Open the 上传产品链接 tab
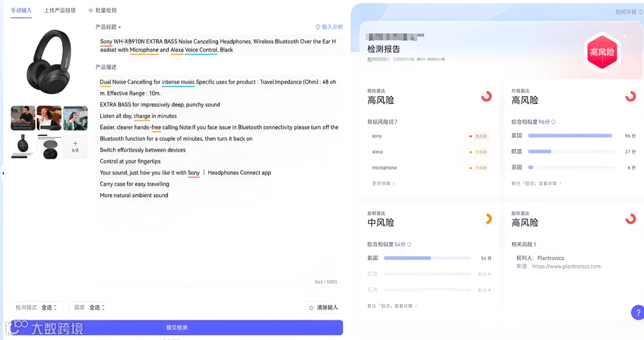 [60, 10]
